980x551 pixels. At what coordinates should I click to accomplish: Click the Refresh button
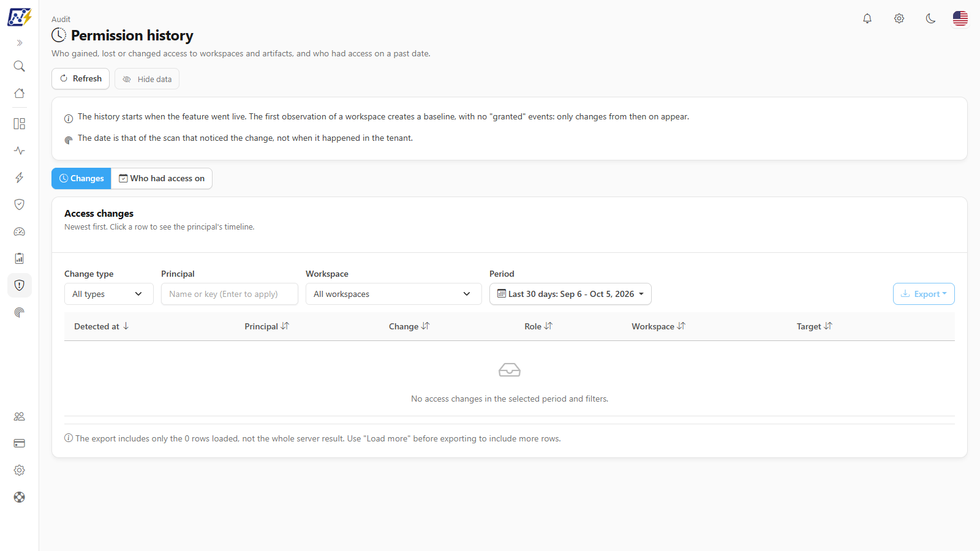coord(81,78)
